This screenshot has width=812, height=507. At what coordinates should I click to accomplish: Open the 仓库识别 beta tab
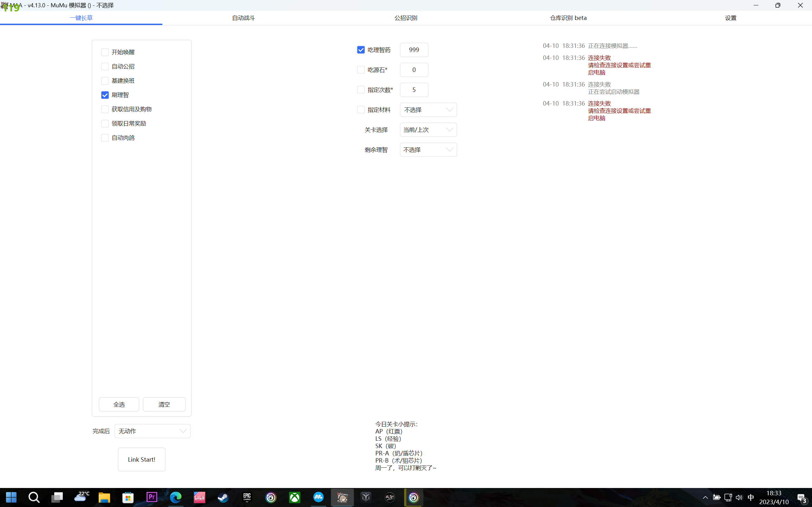point(568,18)
